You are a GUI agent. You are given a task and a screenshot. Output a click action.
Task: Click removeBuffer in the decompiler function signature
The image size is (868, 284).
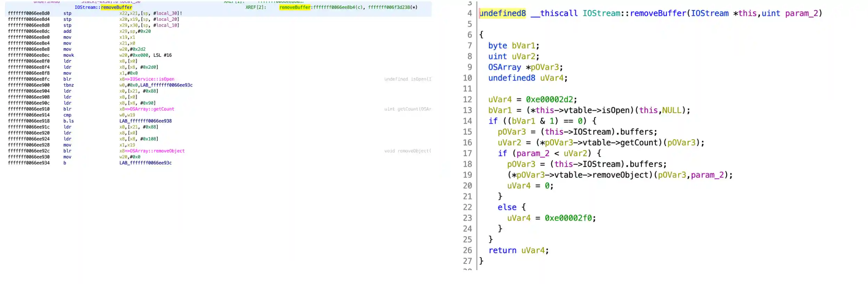coord(658,13)
